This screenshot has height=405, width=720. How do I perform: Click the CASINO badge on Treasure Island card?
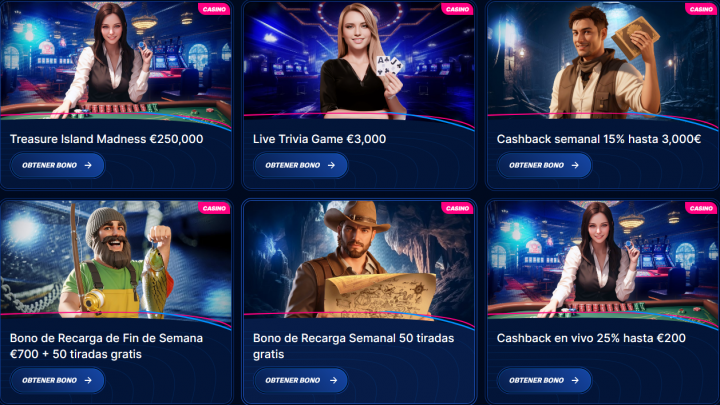[x=214, y=9]
